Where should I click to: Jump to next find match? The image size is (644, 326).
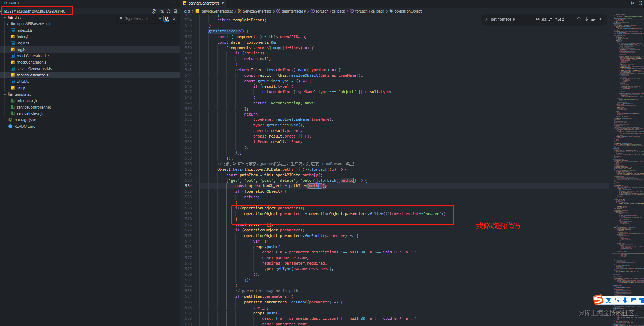pyautogui.click(x=586, y=19)
